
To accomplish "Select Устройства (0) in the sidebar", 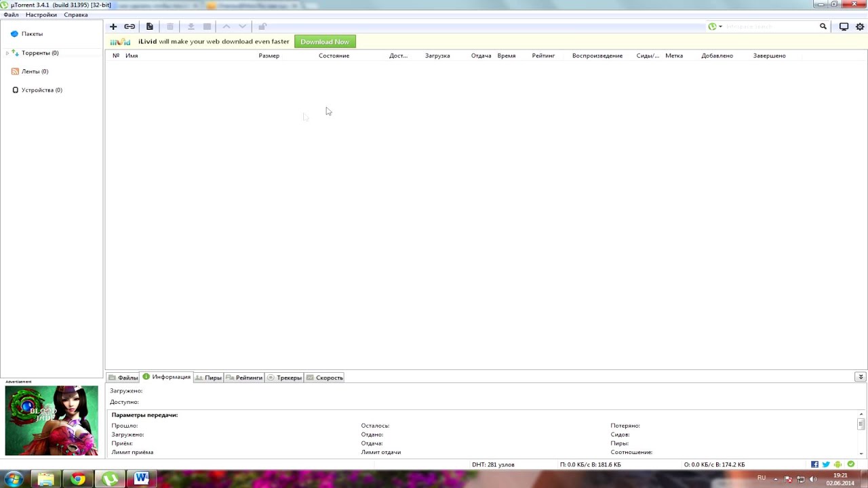I will point(41,90).
